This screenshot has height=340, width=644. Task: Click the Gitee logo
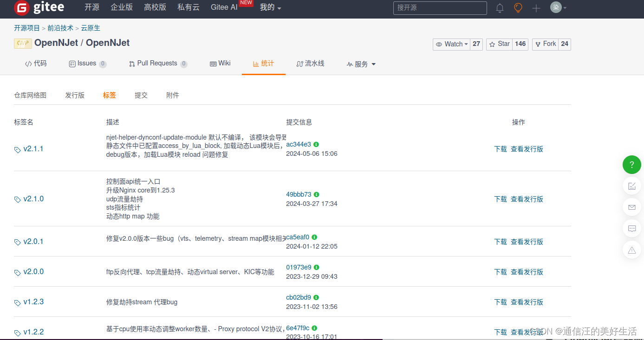[x=39, y=8]
